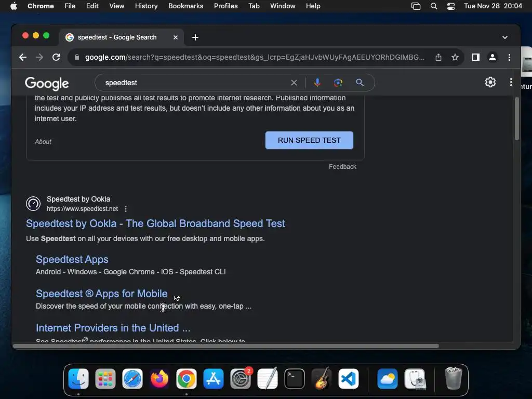Open the History menu
532x399 pixels.
pos(146,6)
